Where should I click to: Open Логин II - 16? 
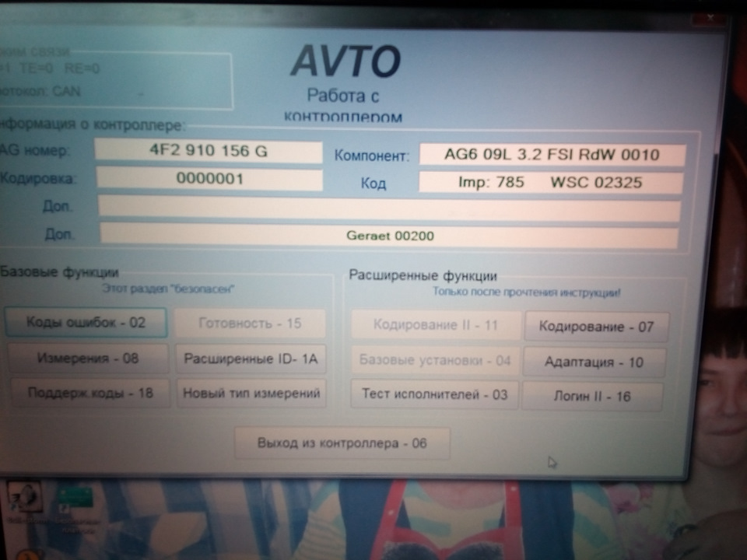point(592,396)
